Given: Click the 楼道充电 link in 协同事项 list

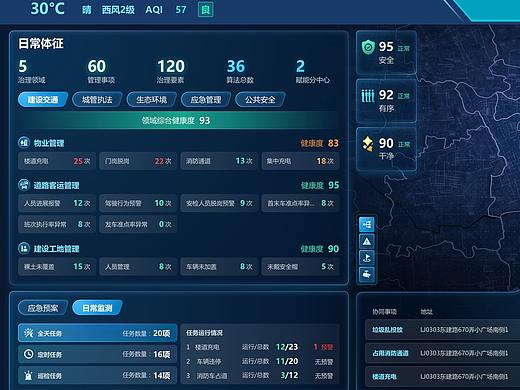Looking at the screenshot, I should (x=384, y=377).
